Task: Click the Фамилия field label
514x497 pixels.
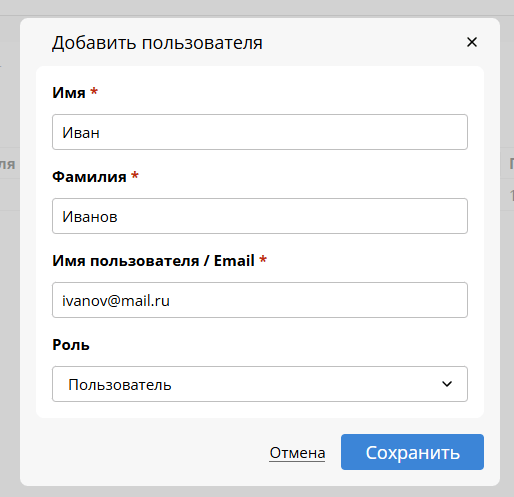Action: pyautogui.click(x=89, y=177)
